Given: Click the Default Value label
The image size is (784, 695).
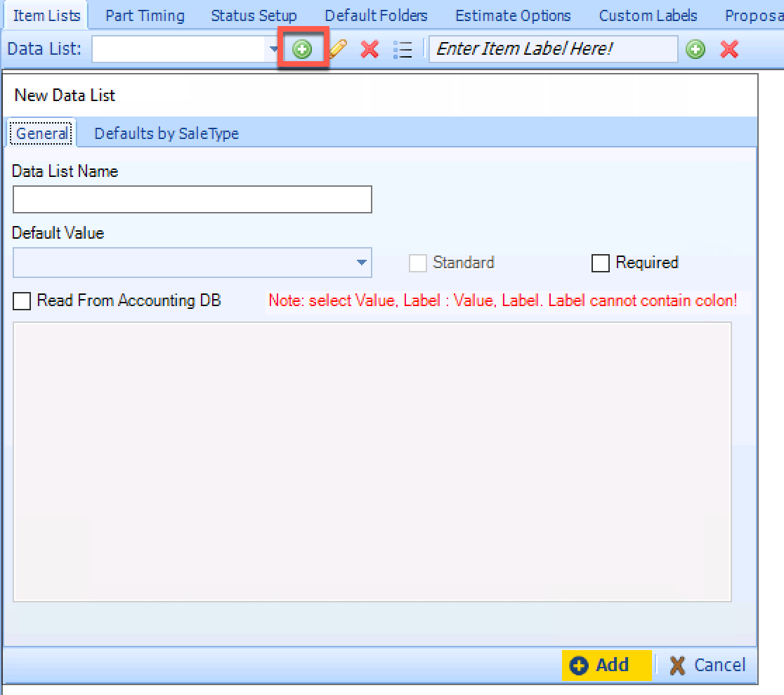Looking at the screenshot, I should tap(58, 233).
